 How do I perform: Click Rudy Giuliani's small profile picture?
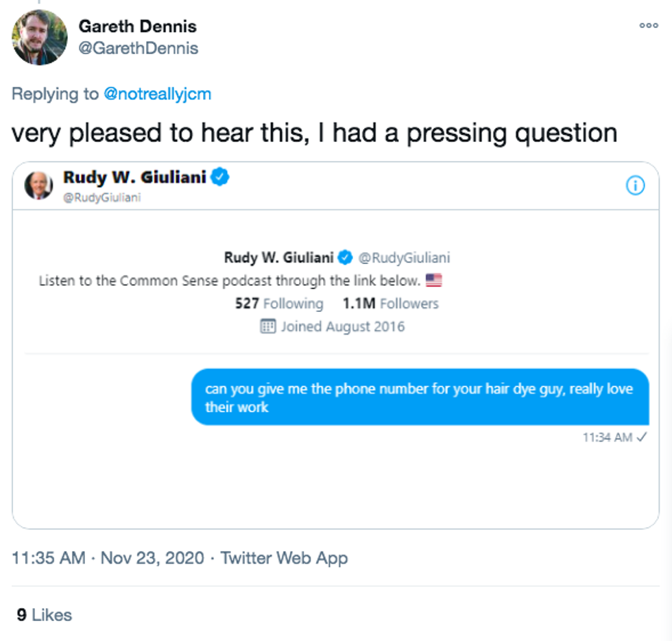38,185
